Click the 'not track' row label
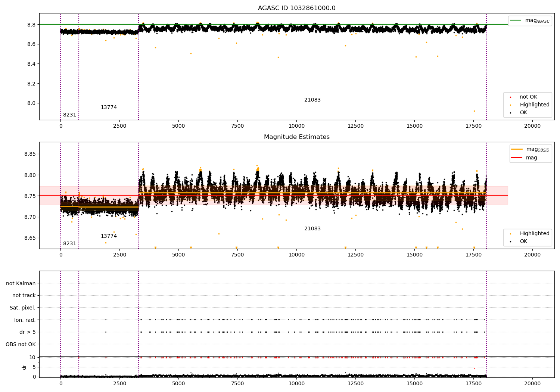 (24, 296)
